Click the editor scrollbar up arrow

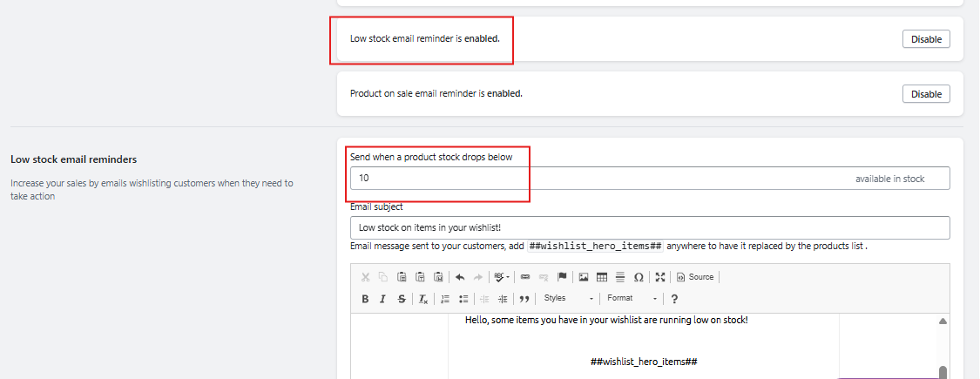(x=943, y=321)
